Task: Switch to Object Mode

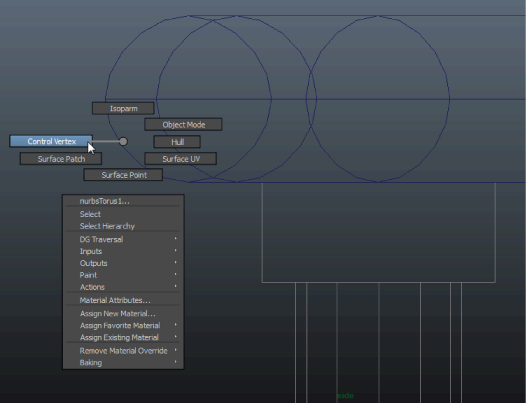Action: click(x=183, y=124)
